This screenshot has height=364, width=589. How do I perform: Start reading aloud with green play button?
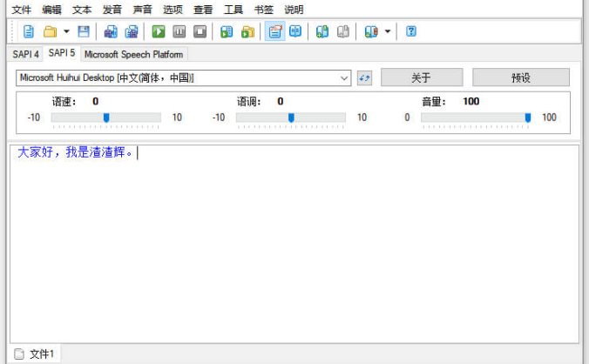pyautogui.click(x=159, y=31)
